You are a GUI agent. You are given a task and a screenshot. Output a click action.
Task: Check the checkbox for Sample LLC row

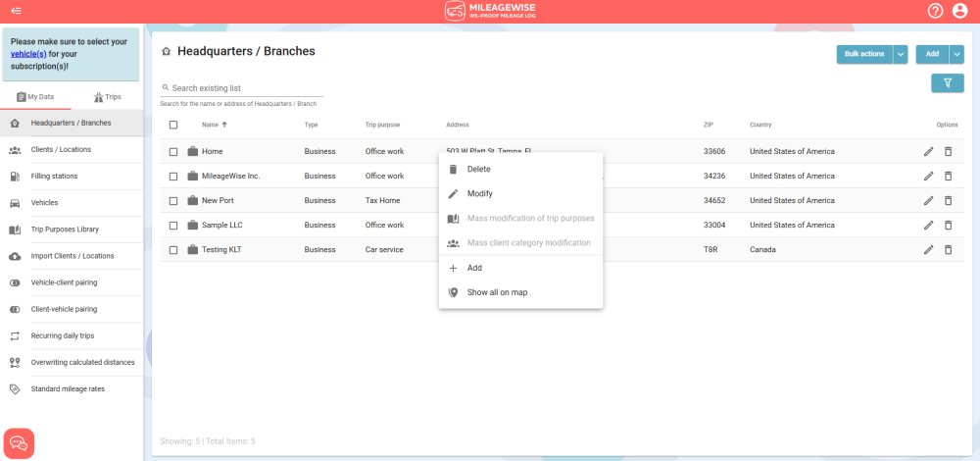(x=173, y=225)
